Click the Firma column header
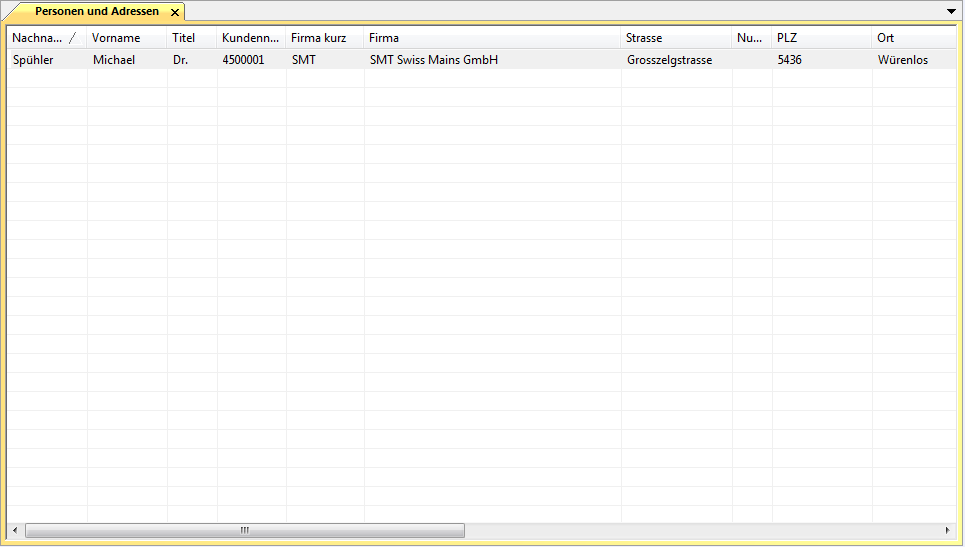 (x=492, y=38)
